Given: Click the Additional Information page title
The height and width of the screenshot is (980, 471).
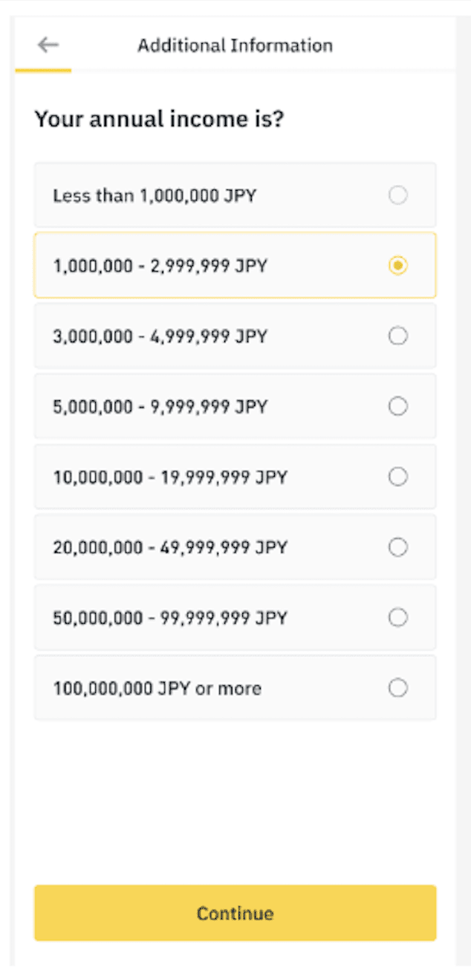Looking at the screenshot, I should 235,45.
